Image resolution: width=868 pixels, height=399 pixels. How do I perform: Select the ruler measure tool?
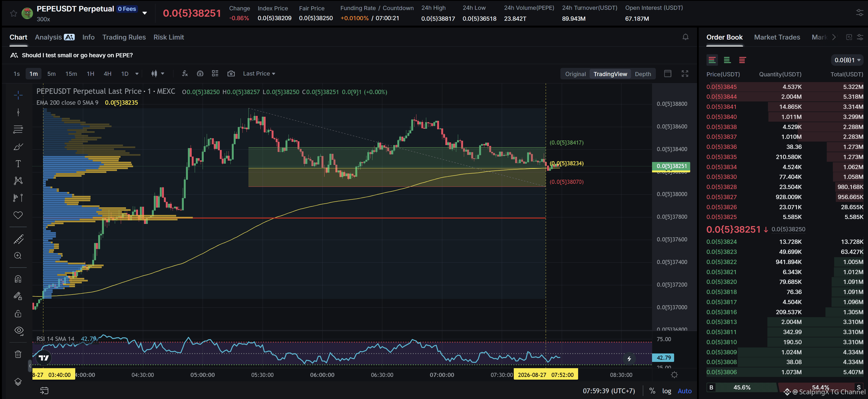point(18,239)
